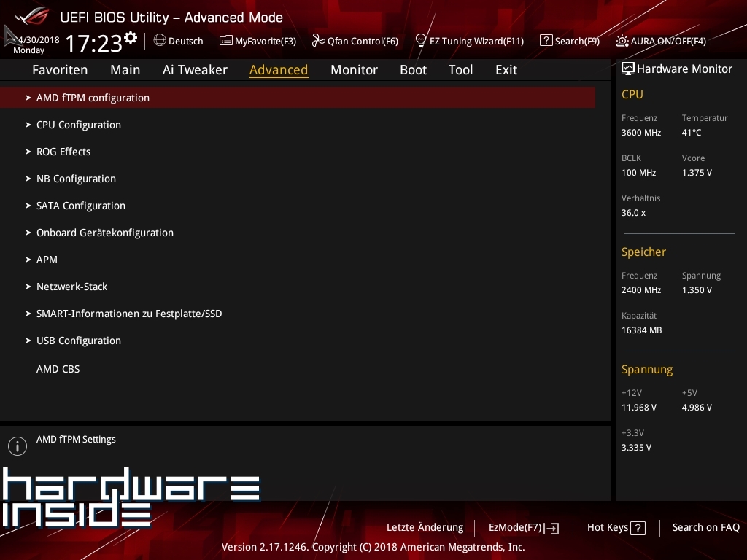Screen dimensions: 747x560
Task: Click temperature value 41°C
Action: 692,133
